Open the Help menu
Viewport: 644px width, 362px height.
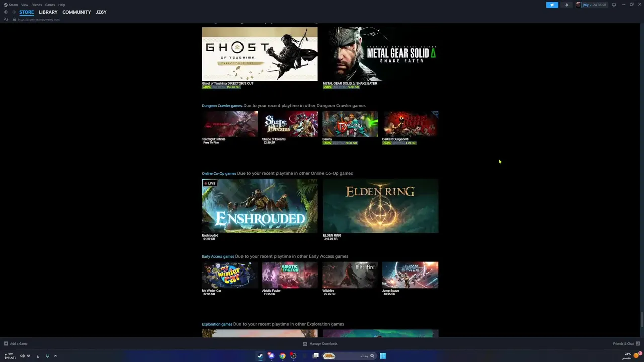click(61, 5)
